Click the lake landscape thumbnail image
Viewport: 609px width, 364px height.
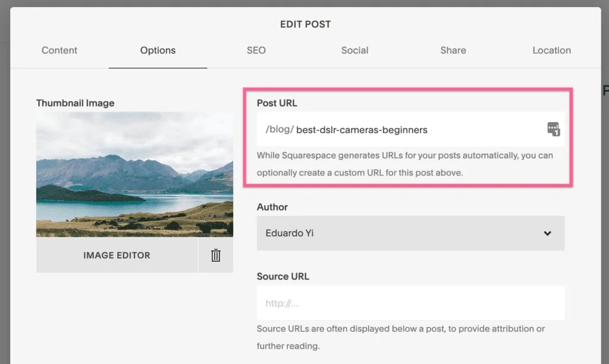pos(134,174)
